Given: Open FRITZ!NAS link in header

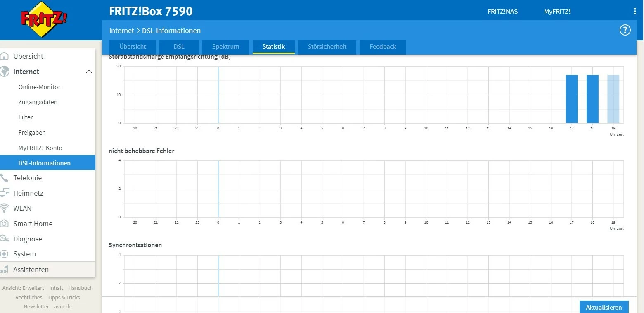Looking at the screenshot, I should (x=502, y=12).
